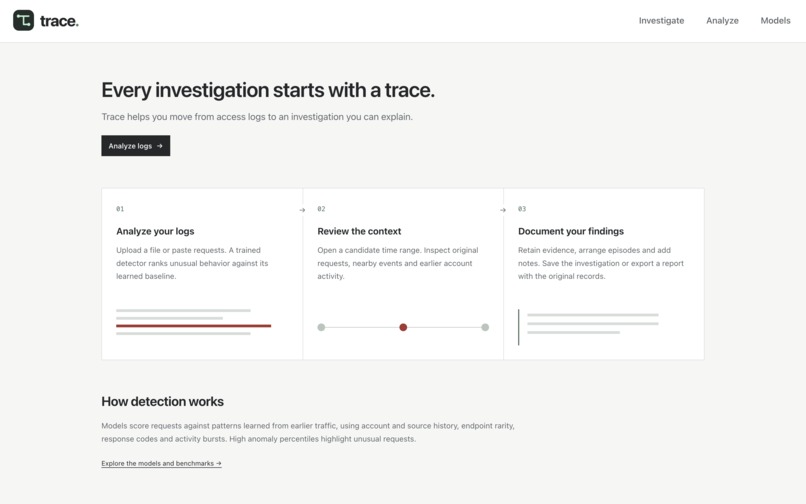Click the step number 01 label
Screen dimensions: 806x504
pyautogui.click(x=120, y=209)
